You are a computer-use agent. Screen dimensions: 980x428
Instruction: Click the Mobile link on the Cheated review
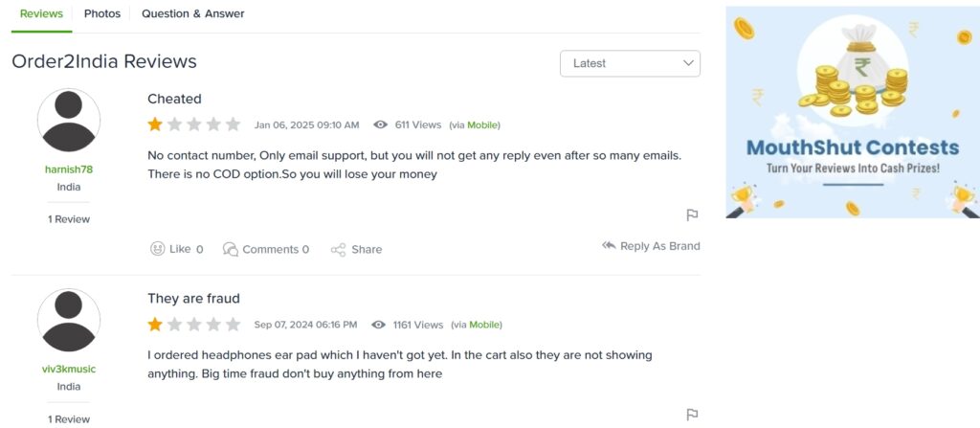482,125
